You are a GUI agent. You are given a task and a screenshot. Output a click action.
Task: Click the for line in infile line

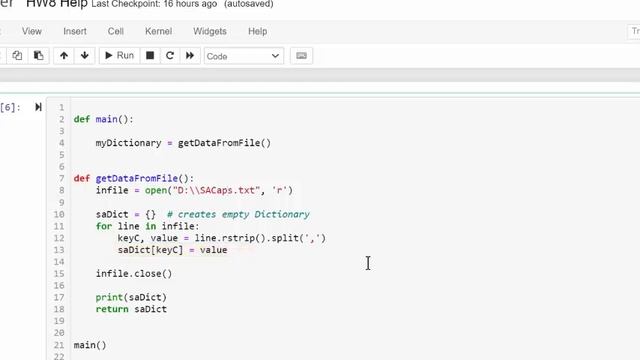tap(147, 226)
